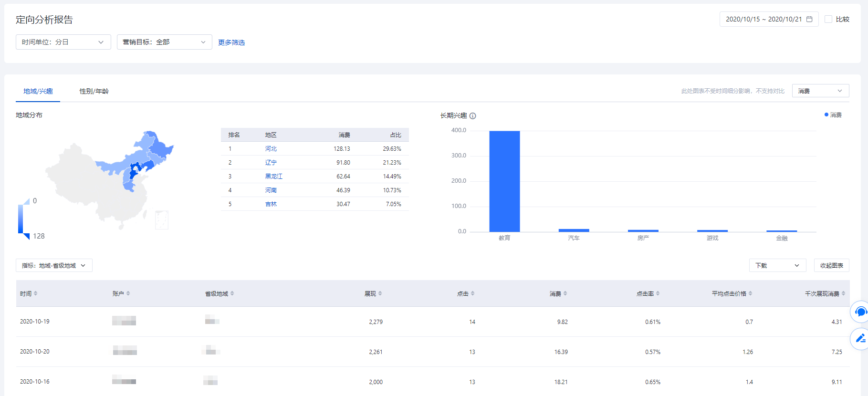Toggle the 消费 legend dot in chart
This screenshot has width=868, height=396.
pyautogui.click(x=826, y=115)
